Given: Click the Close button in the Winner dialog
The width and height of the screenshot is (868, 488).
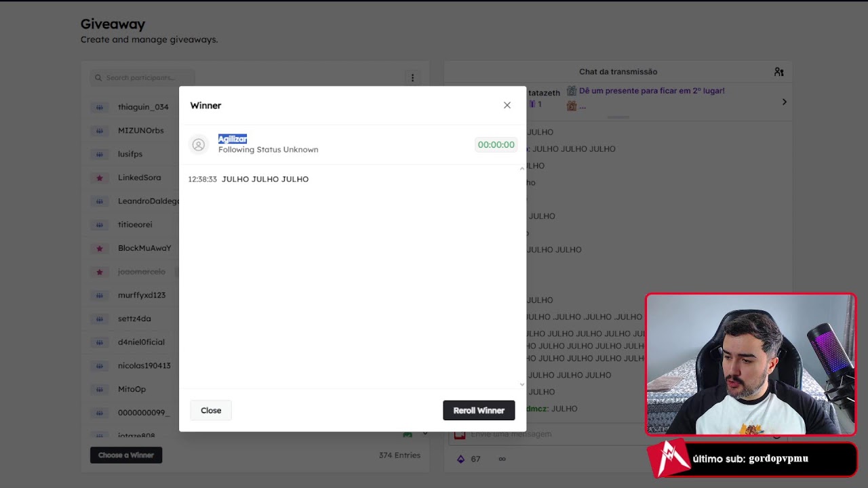Looking at the screenshot, I should tap(211, 410).
